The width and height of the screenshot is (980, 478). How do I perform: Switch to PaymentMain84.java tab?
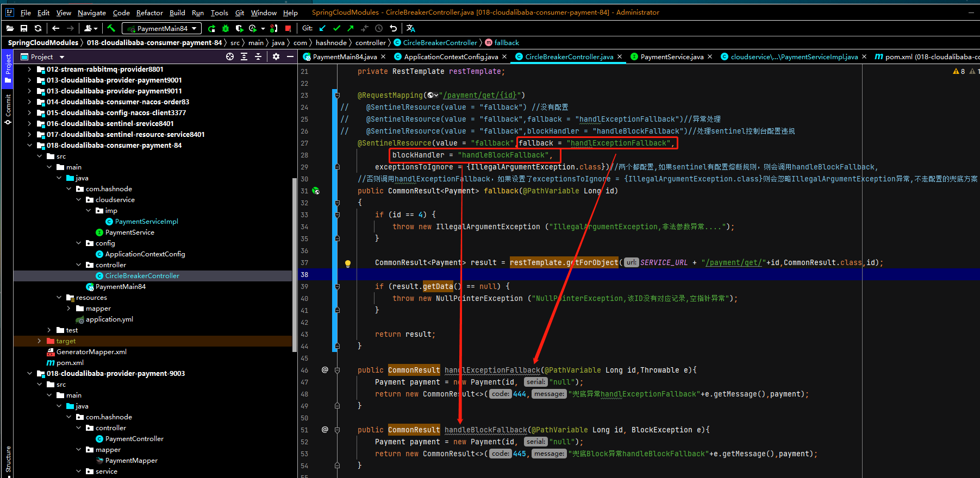click(x=345, y=56)
